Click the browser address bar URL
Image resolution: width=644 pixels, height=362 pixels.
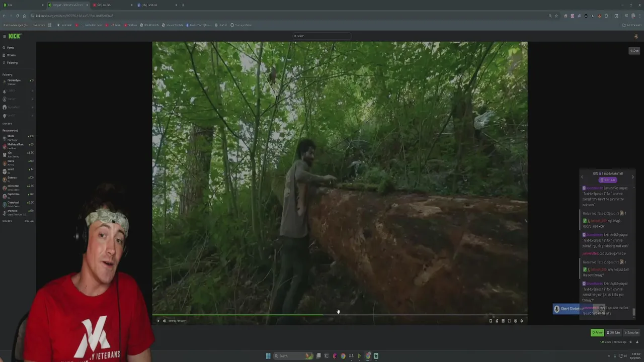point(74,16)
